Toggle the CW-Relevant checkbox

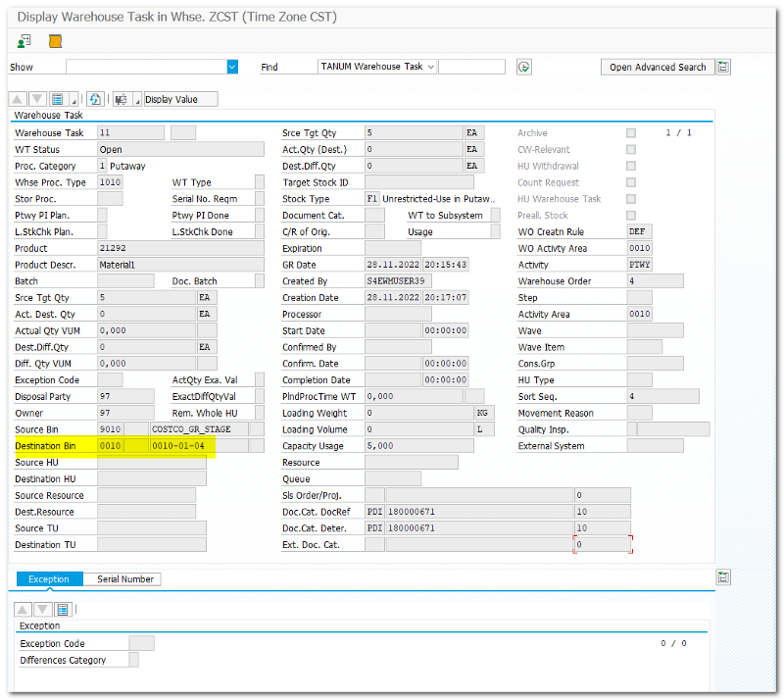[631, 150]
